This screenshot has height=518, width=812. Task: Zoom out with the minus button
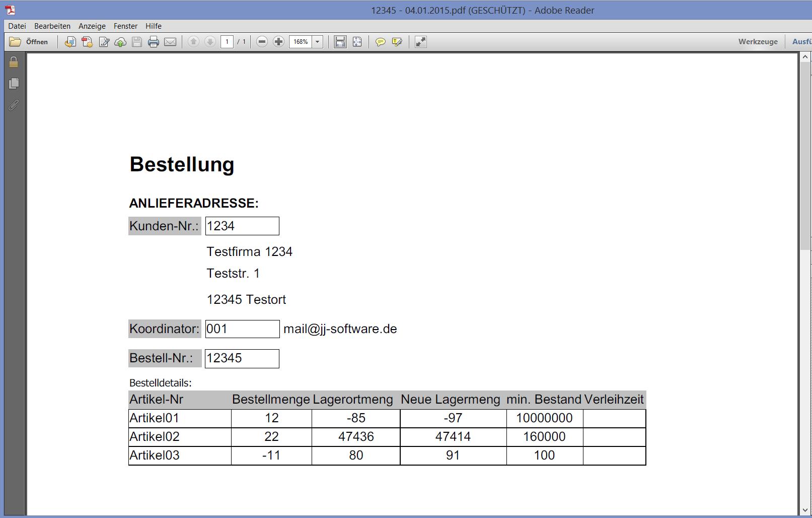pos(262,42)
